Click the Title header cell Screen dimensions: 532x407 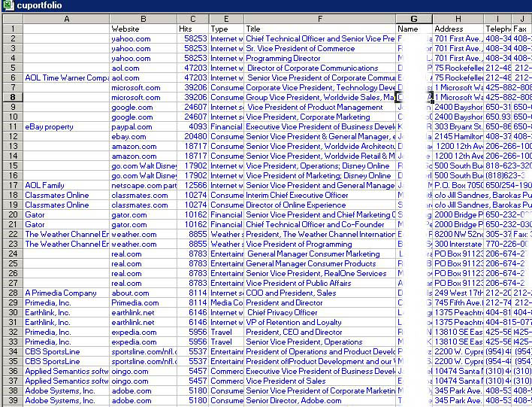point(320,29)
